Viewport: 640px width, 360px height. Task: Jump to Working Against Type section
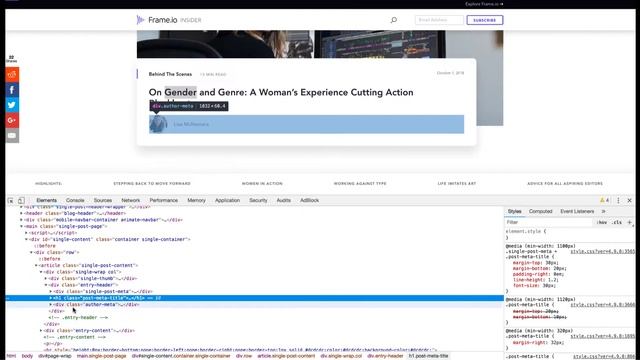(x=360, y=184)
